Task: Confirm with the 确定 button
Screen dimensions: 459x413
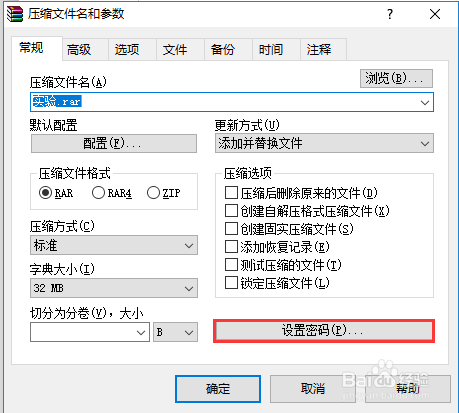Action: (218, 389)
